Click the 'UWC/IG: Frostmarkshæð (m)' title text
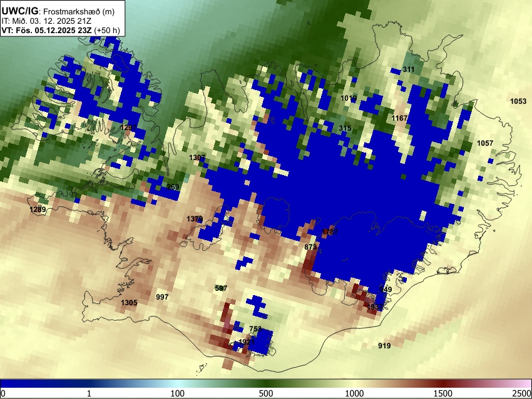 (x=58, y=11)
